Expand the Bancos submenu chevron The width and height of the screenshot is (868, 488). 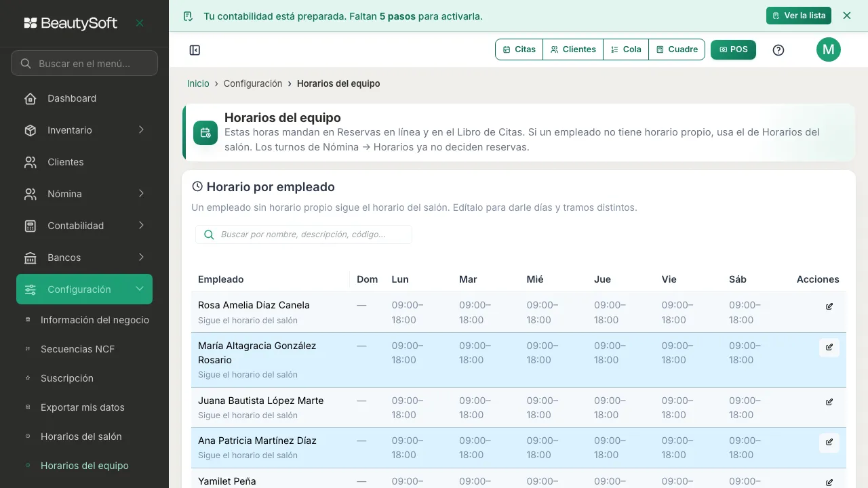141,258
